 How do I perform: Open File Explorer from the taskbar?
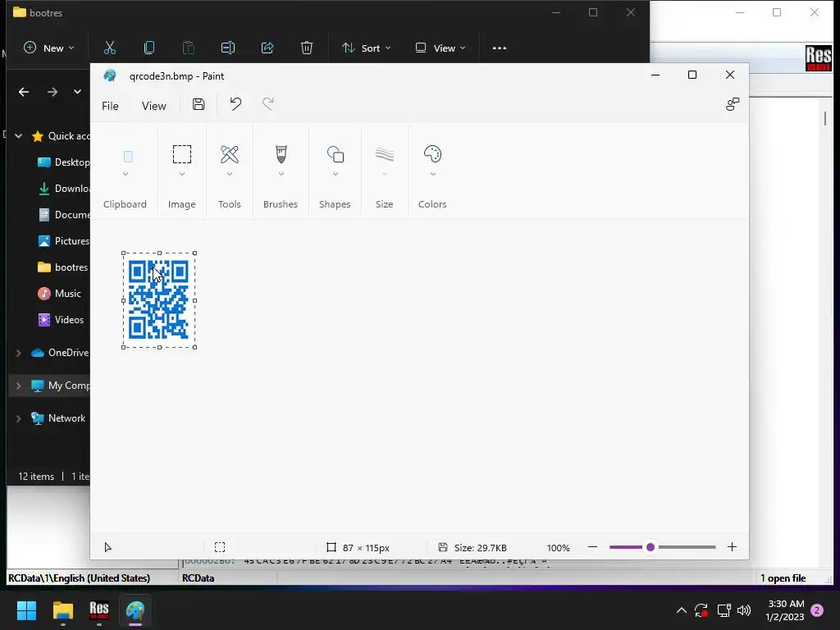[x=62, y=610]
